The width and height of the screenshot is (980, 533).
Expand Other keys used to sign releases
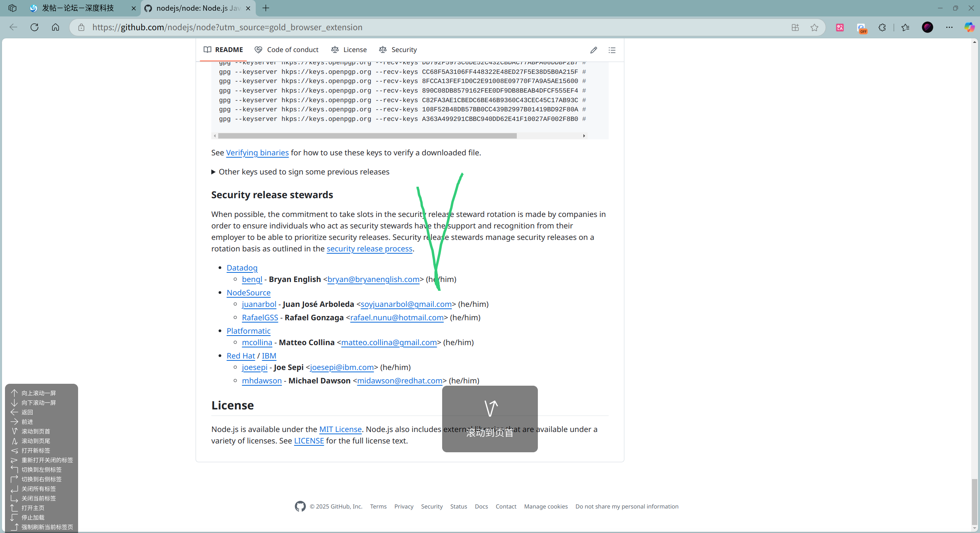click(213, 172)
